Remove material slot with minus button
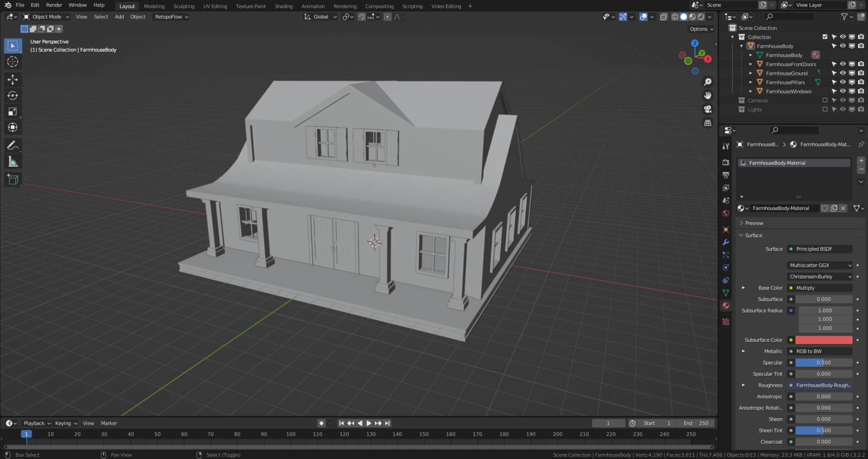Image resolution: width=868 pixels, height=459 pixels. (x=861, y=169)
